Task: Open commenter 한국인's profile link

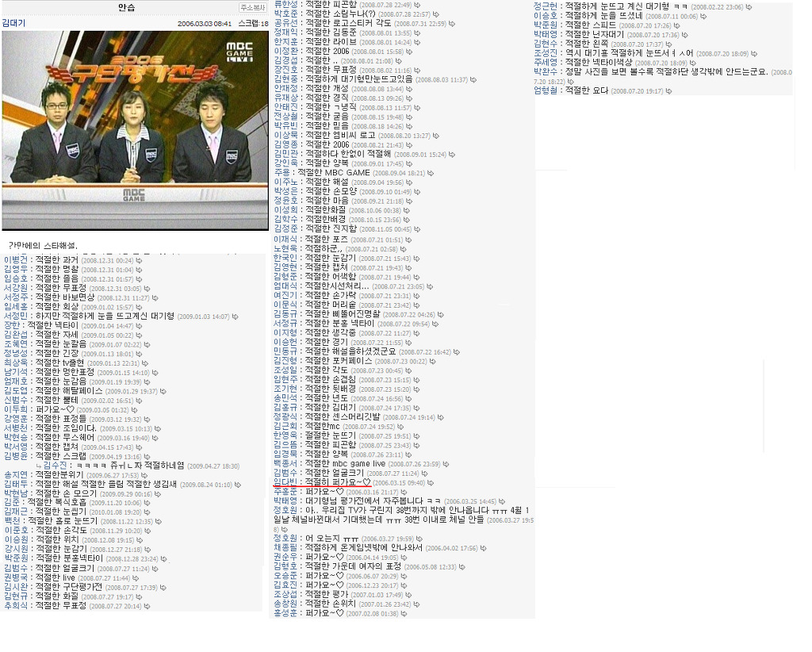Action: (285, 258)
